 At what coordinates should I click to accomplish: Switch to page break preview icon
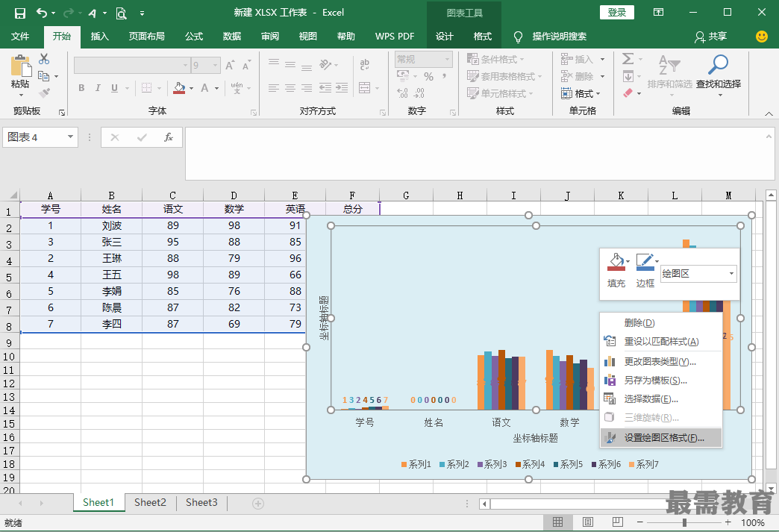618,522
